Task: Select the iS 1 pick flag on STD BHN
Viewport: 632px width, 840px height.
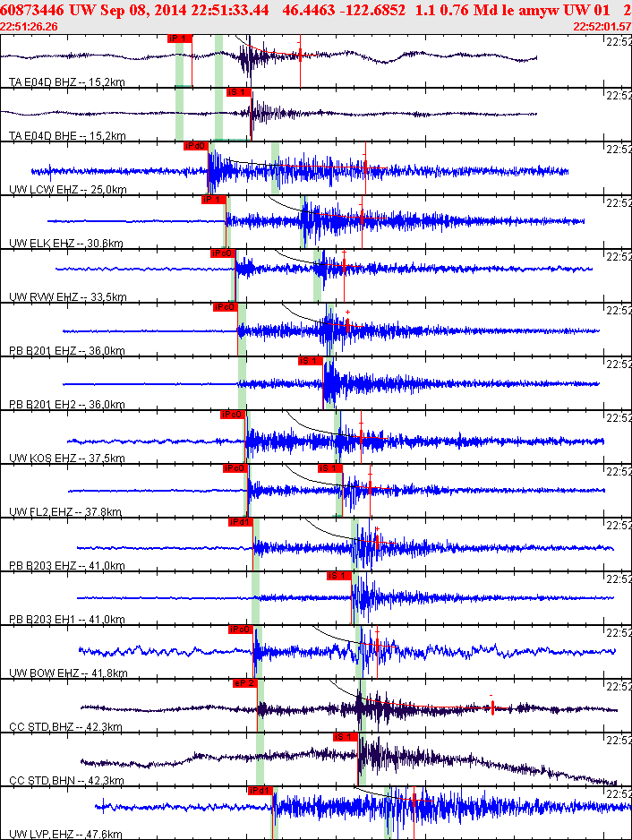Action: click(x=345, y=737)
